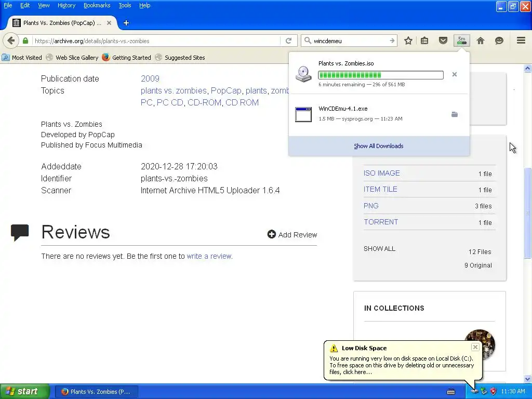This screenshot has height=399, width=532.
Task: Open the Bookmarks menu
Action: tap(97, 5)
